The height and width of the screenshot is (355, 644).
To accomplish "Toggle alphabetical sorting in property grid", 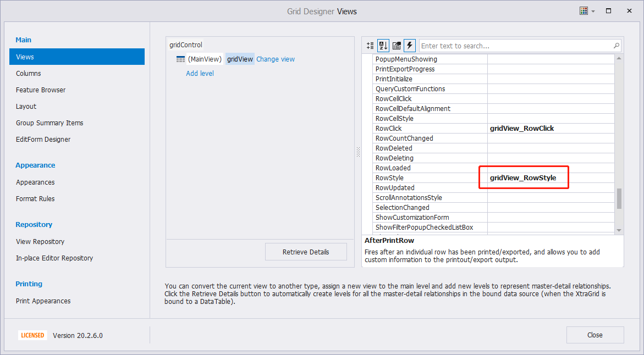I will coord(383,46).
